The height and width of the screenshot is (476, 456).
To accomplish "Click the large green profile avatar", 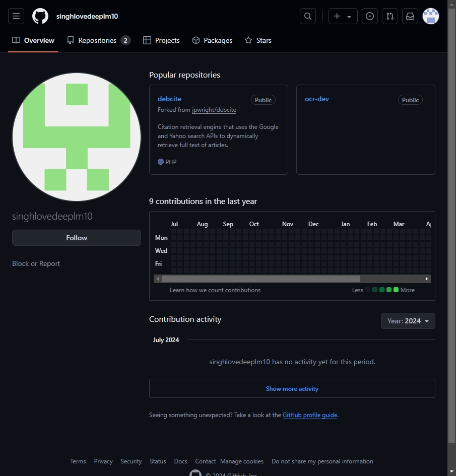I will tap(77, 137).
